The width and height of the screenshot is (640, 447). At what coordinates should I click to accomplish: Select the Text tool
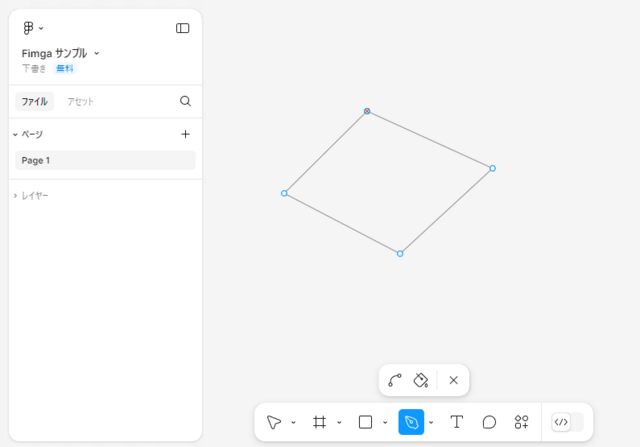coord(456,422)
